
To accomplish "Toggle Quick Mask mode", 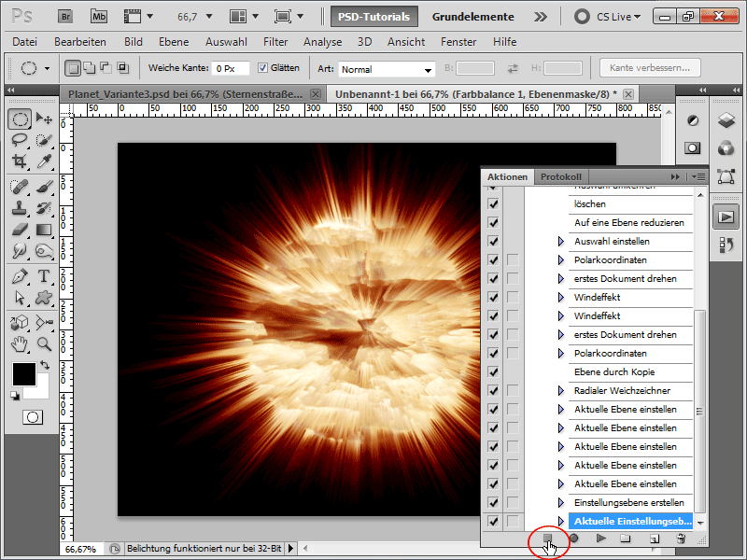I will 33,417.
